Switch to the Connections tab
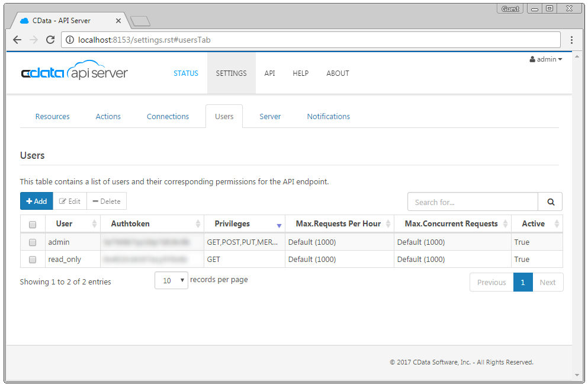588x387 pixels. 168,117
